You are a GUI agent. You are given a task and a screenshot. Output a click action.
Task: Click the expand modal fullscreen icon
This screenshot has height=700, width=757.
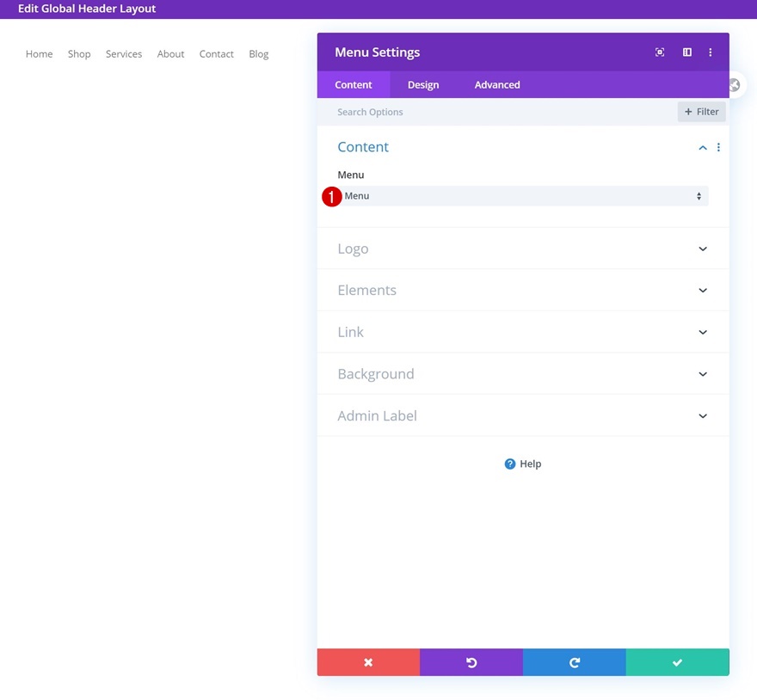660,52
